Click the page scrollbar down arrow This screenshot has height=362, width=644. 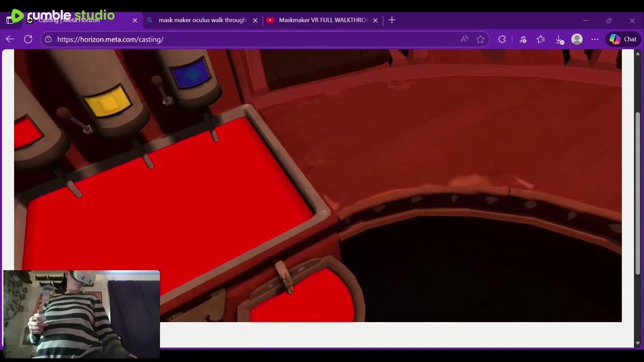(x=638, y=343)
